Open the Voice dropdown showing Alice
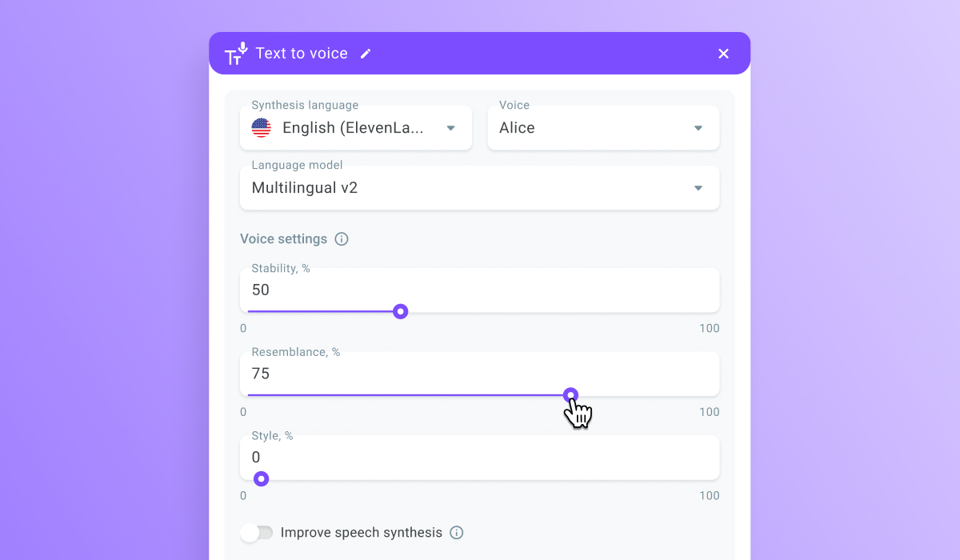Image resolution: width=960 pixels, height=560 pixels. pyautogui.click(x=603, y=127)
